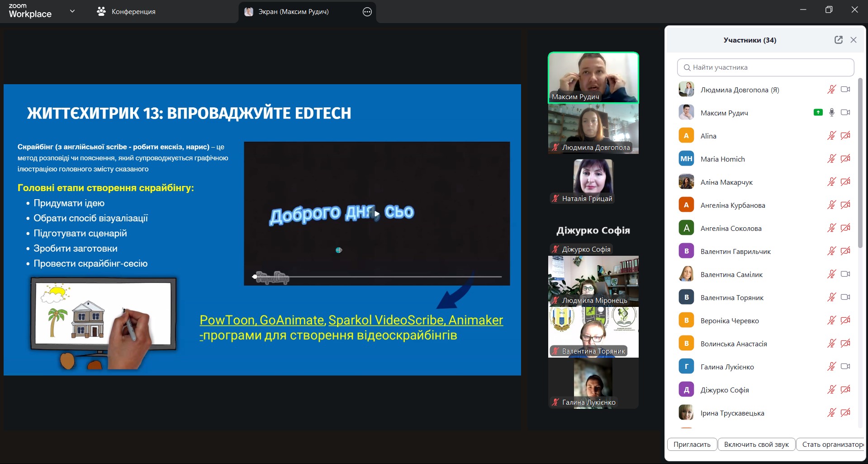
Task: Toggle own microphone for Людмила Довгопола
Action: pos(831,89)
